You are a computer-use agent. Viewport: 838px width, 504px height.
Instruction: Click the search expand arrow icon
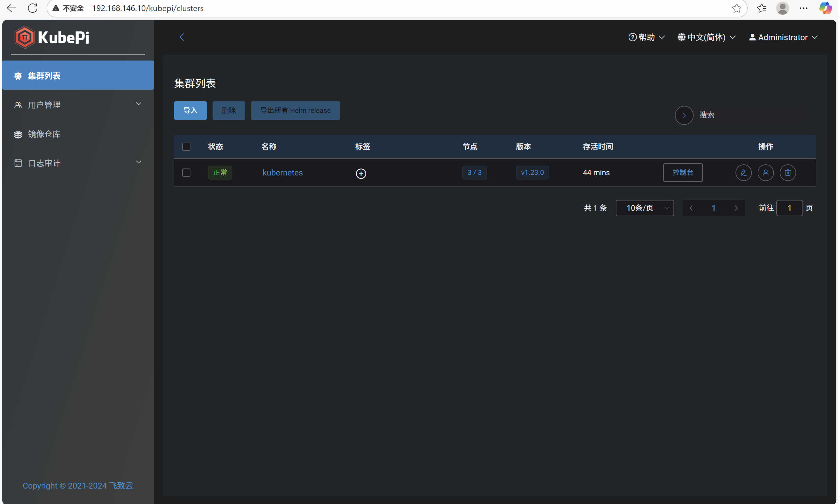(x=684, y=115)
